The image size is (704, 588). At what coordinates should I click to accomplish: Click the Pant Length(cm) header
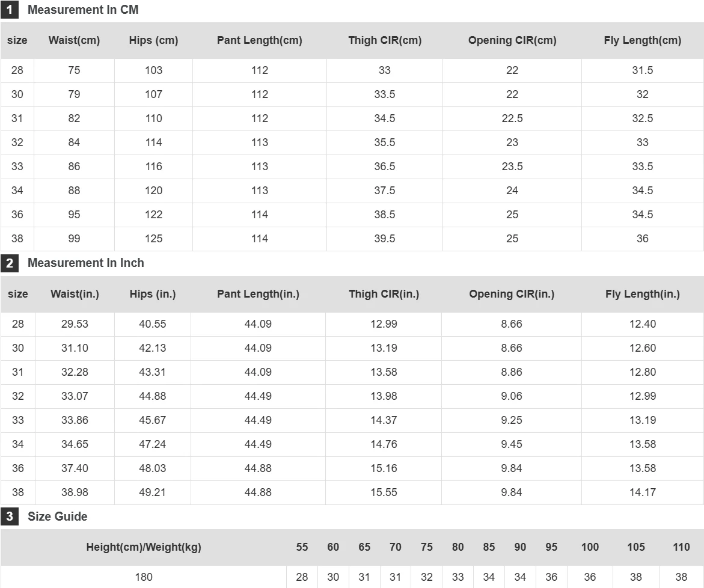(260, 40)
